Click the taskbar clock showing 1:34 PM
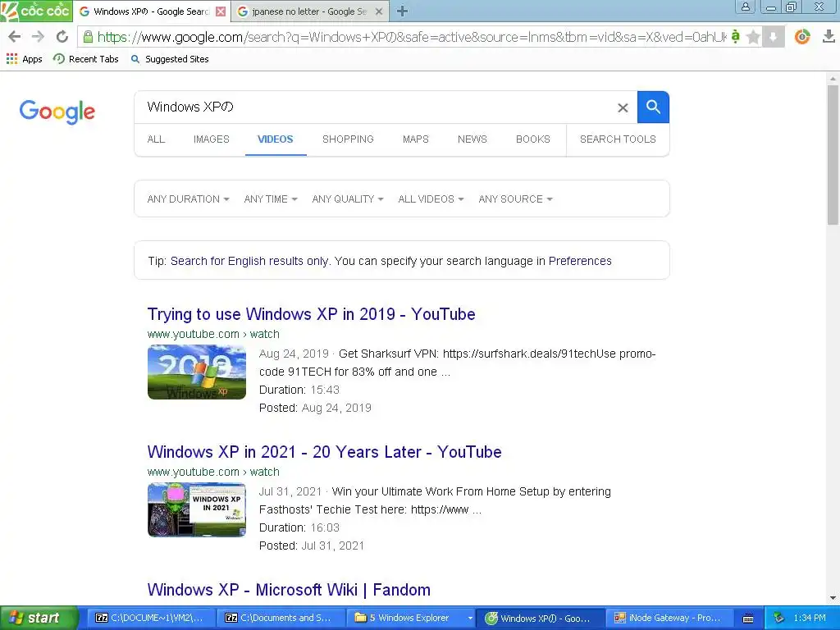 coord(810,618)
